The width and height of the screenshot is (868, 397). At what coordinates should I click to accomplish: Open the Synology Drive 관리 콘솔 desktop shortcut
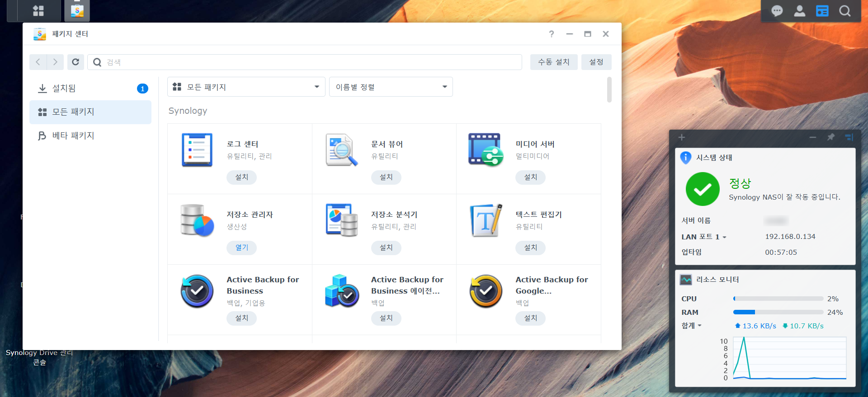[x=39, y=357]
